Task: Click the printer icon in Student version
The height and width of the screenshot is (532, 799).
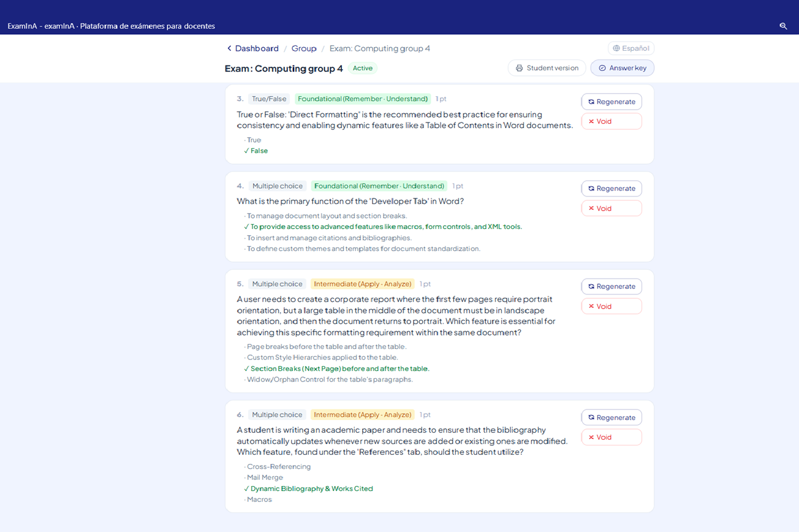Action: click(x=519, y=68)
